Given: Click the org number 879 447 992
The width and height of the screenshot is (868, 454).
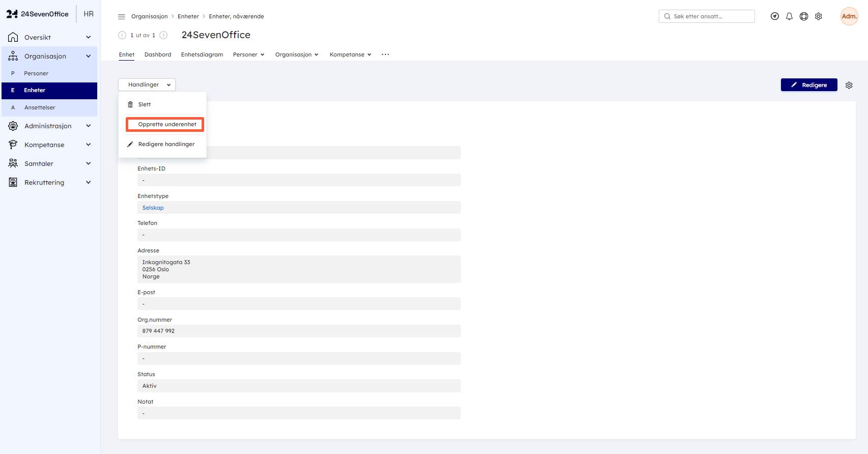Looking at the screenshot, I should (x=158, y=331).
